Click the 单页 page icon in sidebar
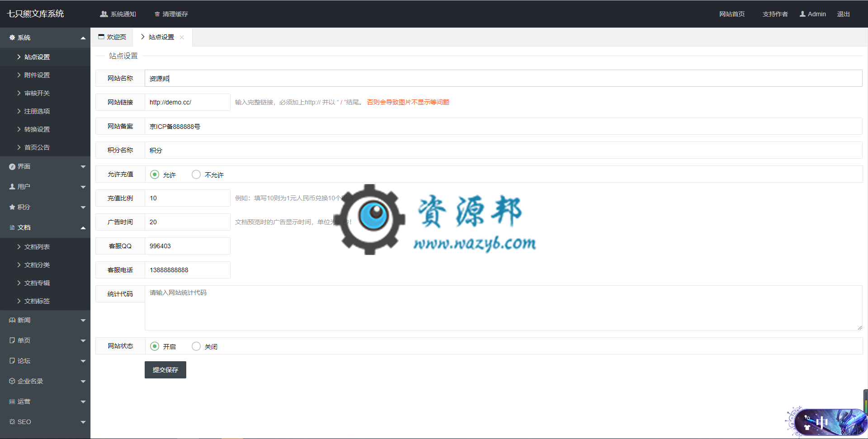Image resolution: width=868 pixels, height=439 pixels. coord(12,340)
